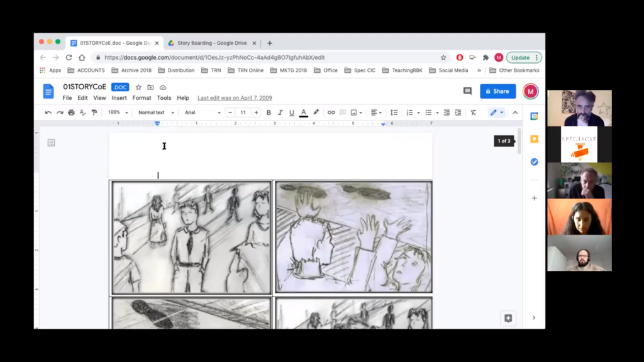Open the Format menu
Viewport: 644px width, 362px height.
pyautogui.click(x=142, y=98)
